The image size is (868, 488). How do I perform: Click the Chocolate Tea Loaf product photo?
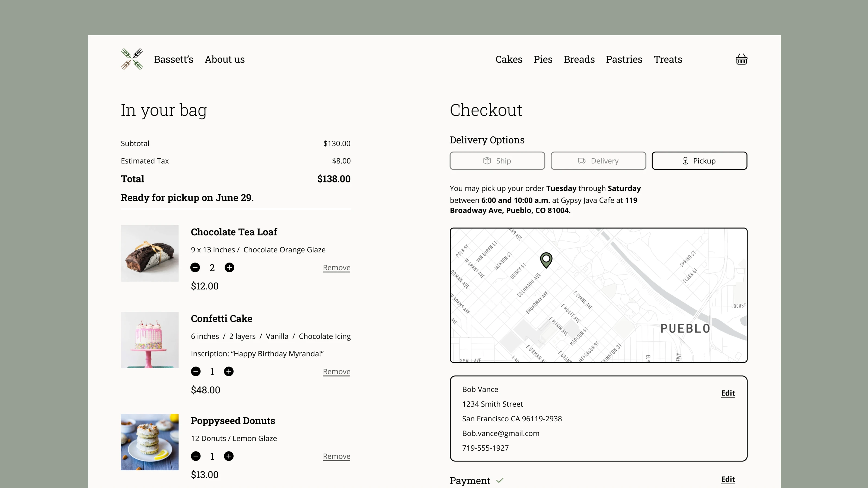click(x=150, y=253)
